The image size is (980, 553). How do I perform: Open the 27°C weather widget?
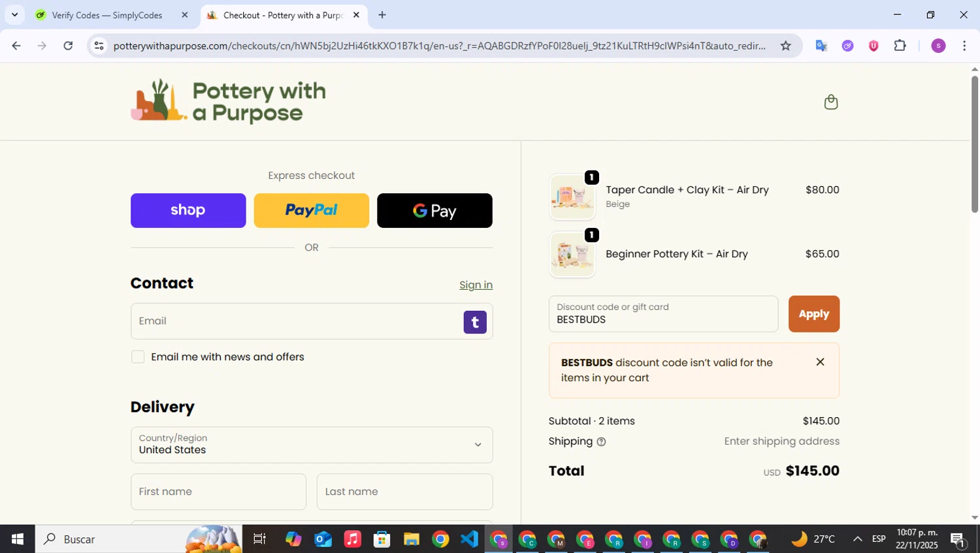pos(813,539)
